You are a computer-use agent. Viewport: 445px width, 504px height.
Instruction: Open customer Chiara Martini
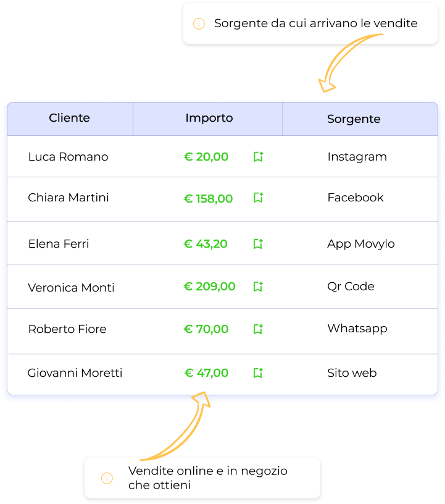point(69,198)
